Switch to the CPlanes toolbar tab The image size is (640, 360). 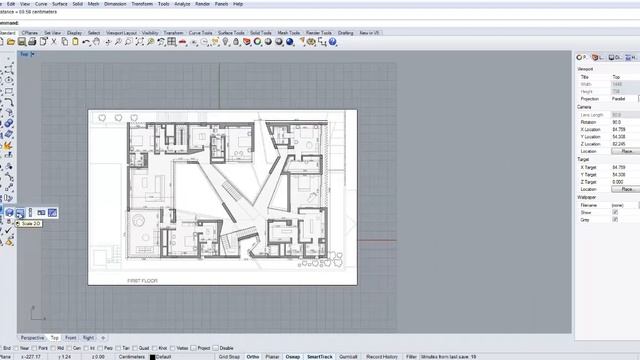click(30, 33)
